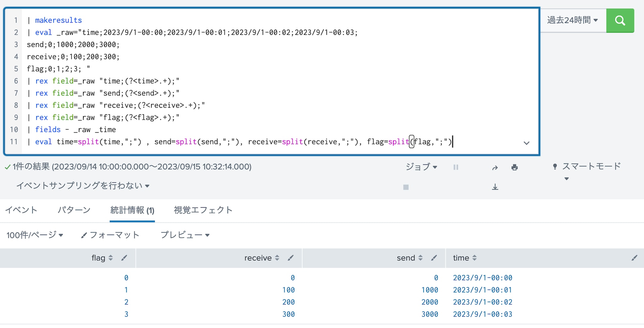Sort the table by the send column
644x328 pixels.
[410, 258]
